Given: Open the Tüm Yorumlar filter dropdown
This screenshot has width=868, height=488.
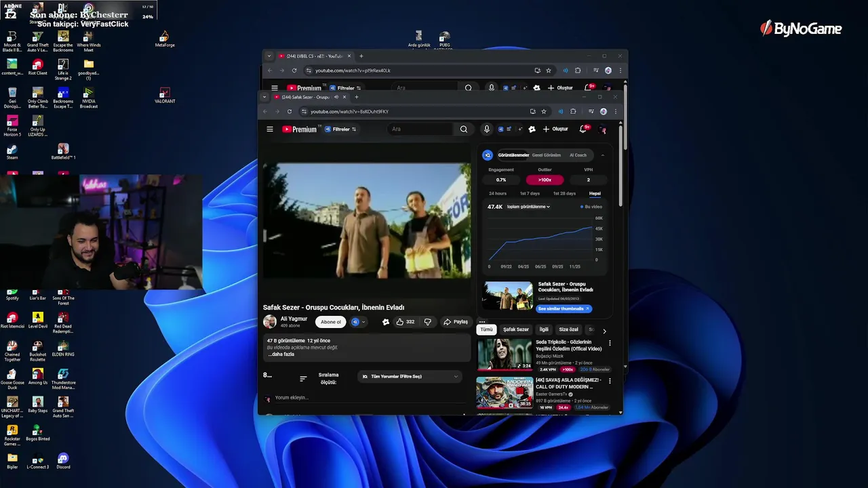Looking at the screenshot, I should (410, 376).
